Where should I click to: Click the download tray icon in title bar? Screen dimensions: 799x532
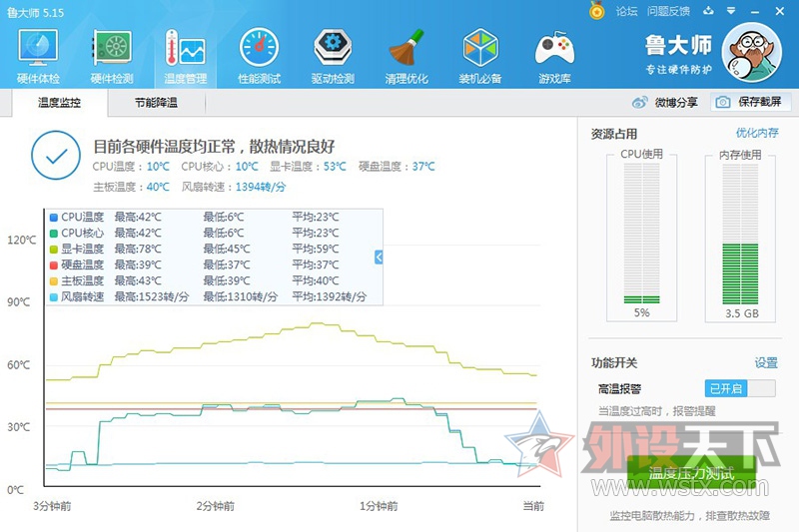point(708,11)
